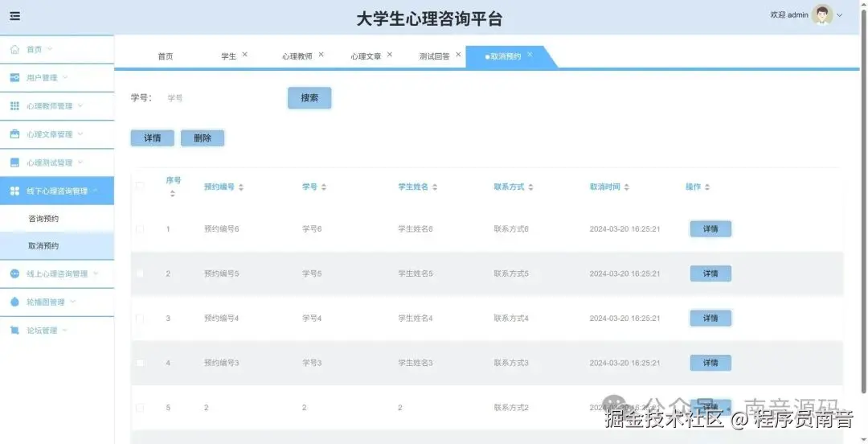Expand the 用户管理 menu chevron
868x444 pixels.
[x=65, y=77]
